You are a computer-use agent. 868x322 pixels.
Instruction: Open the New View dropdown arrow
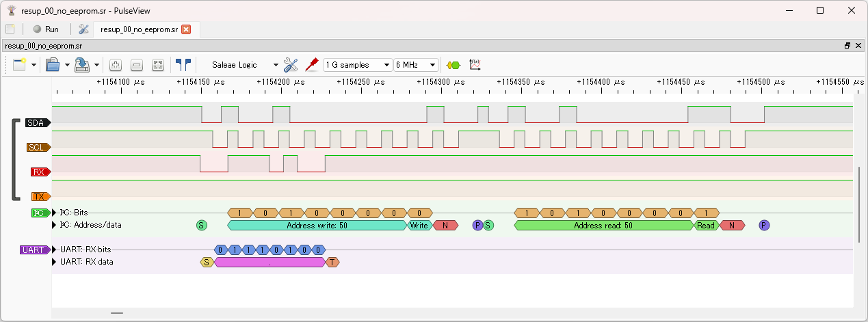(x=33, y=65)
